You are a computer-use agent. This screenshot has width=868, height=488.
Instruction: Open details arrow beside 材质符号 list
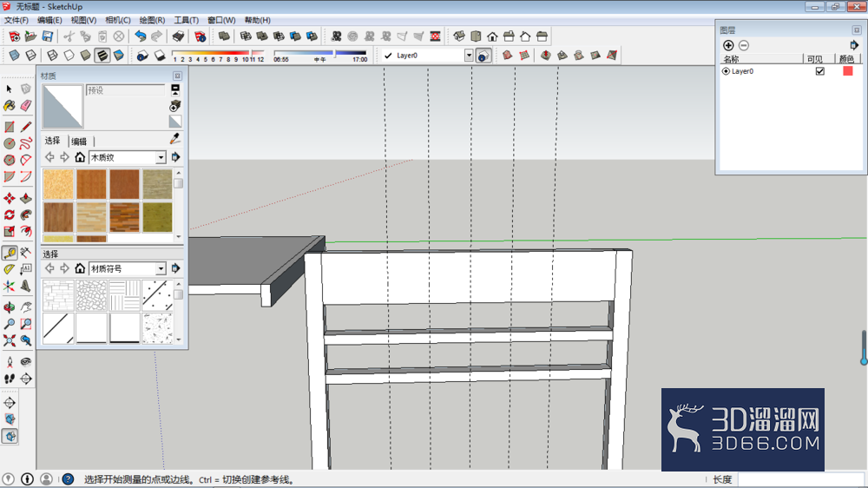pyautogui.click(x=175, y=268)
